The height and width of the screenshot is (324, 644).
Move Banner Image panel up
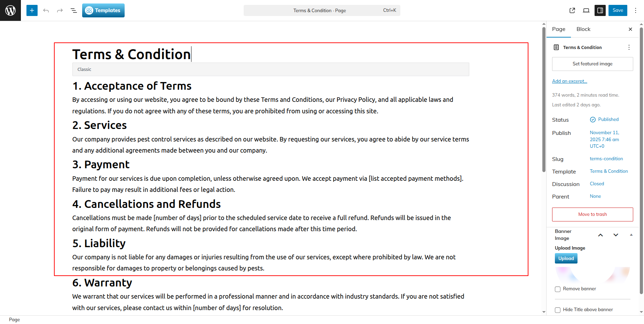600,235
